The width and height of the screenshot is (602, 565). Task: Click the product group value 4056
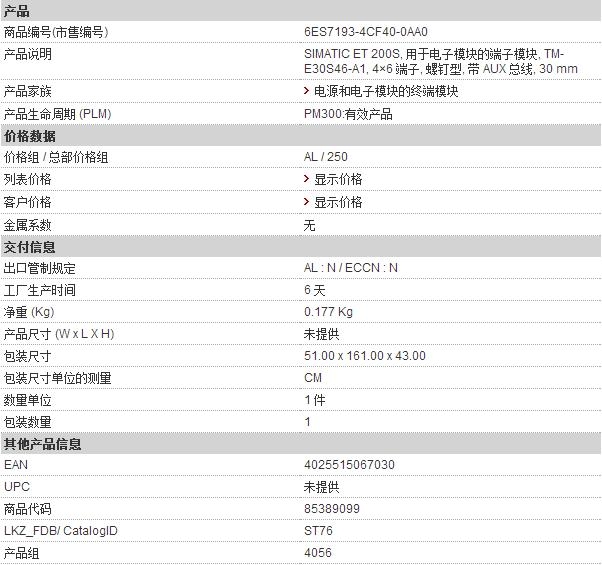318,553
